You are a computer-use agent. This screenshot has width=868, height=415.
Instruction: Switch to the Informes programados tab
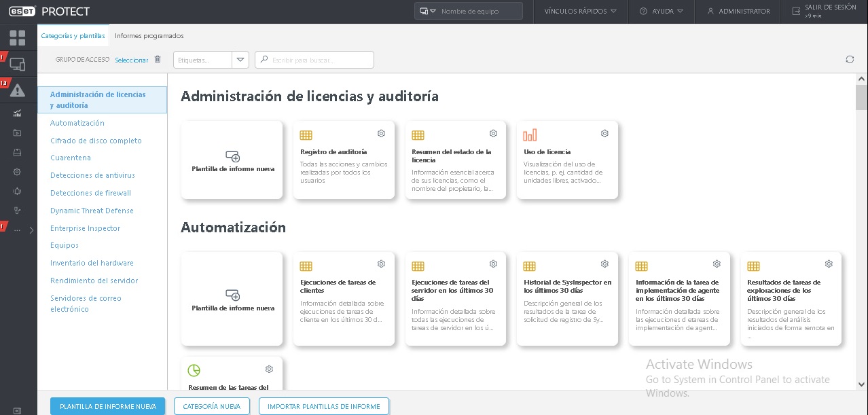(x=149, y=35)
